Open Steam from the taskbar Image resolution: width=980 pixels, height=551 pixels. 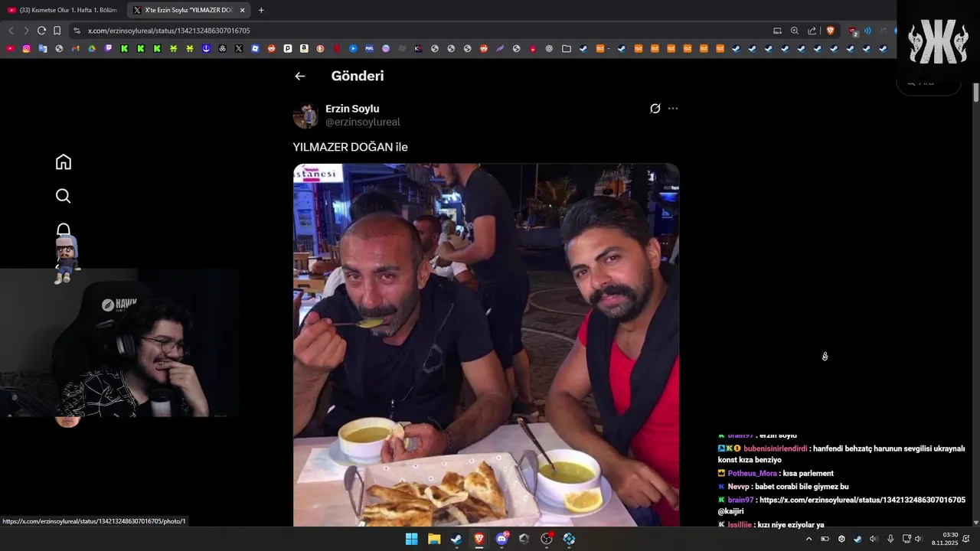456,539
